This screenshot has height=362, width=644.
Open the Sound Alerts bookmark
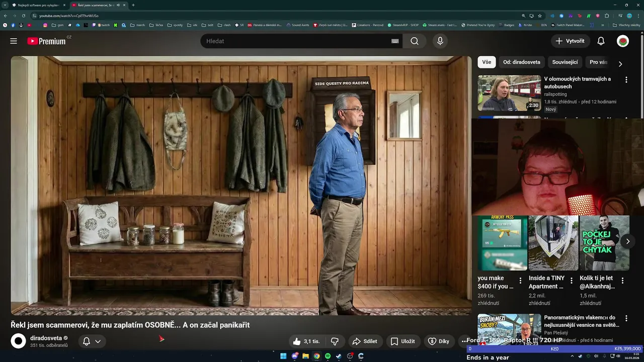pos(297,25)
